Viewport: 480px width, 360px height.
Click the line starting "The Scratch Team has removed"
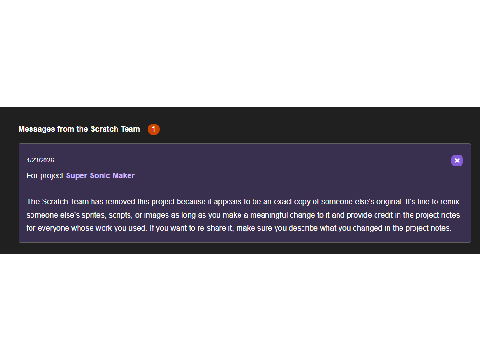[243, 202]
